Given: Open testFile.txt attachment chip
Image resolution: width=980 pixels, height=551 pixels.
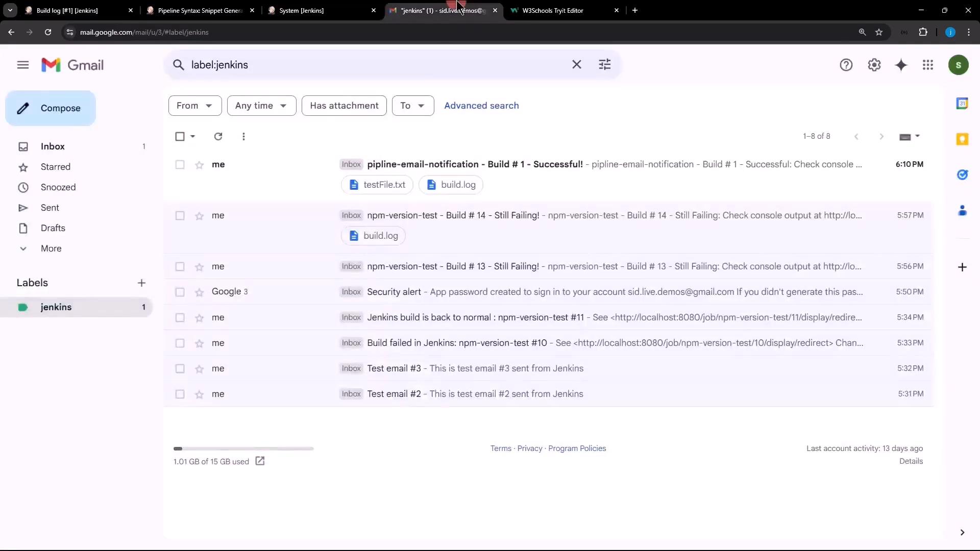Looking at the screenshot, I should (377, 185).
